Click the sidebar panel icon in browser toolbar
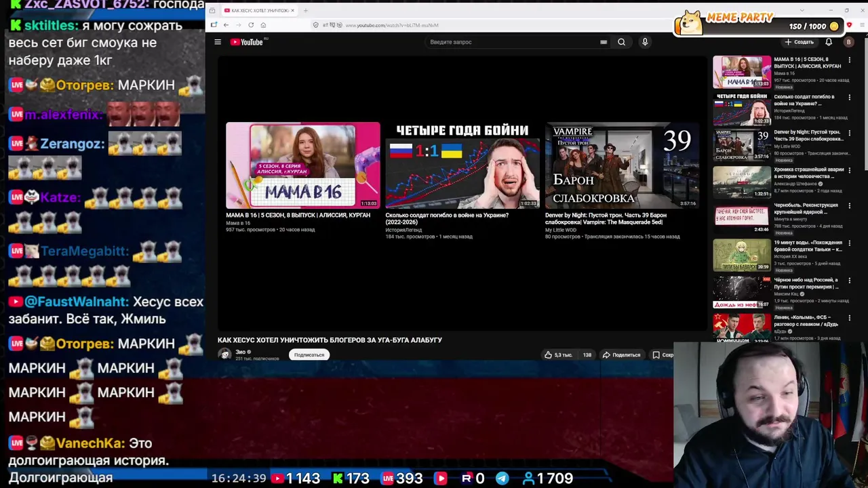Viewport: 868px width, 488px height. pos(214,25)
